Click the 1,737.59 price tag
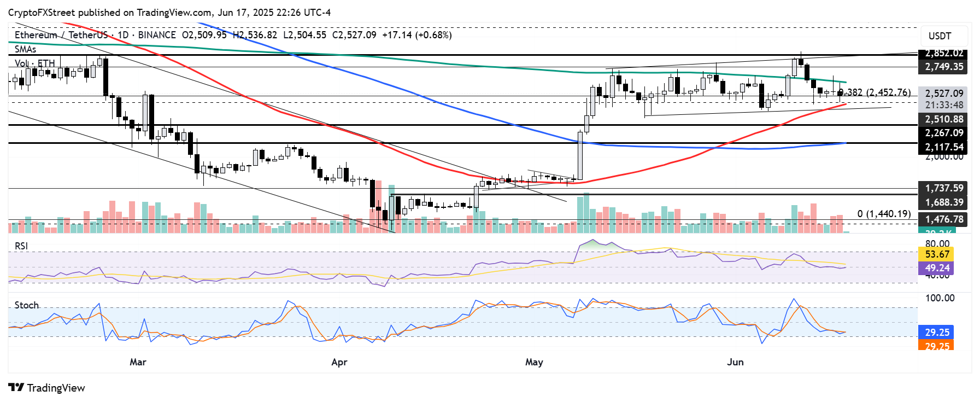This screenshot has width=980, height=402. pos(944,188)
